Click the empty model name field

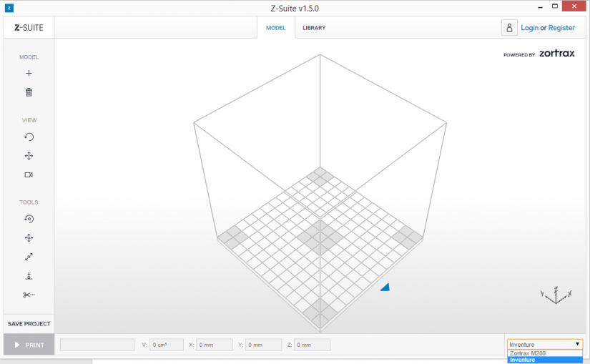97,345
